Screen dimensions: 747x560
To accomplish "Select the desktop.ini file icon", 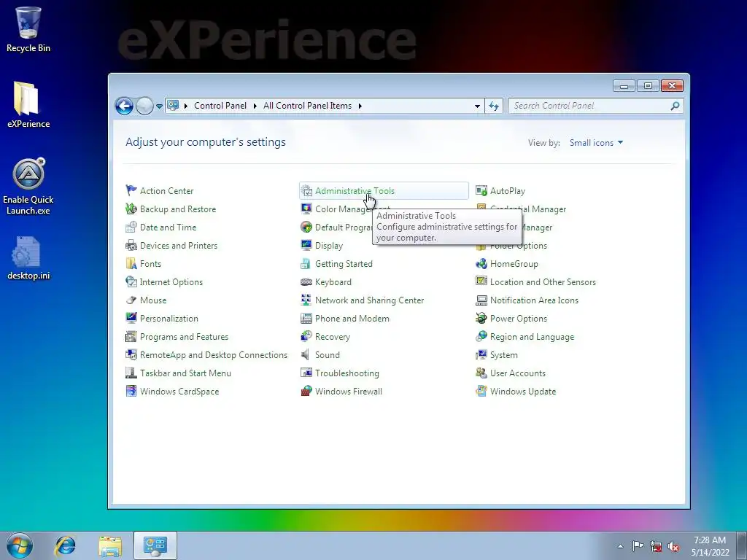I will coord(28,258).
